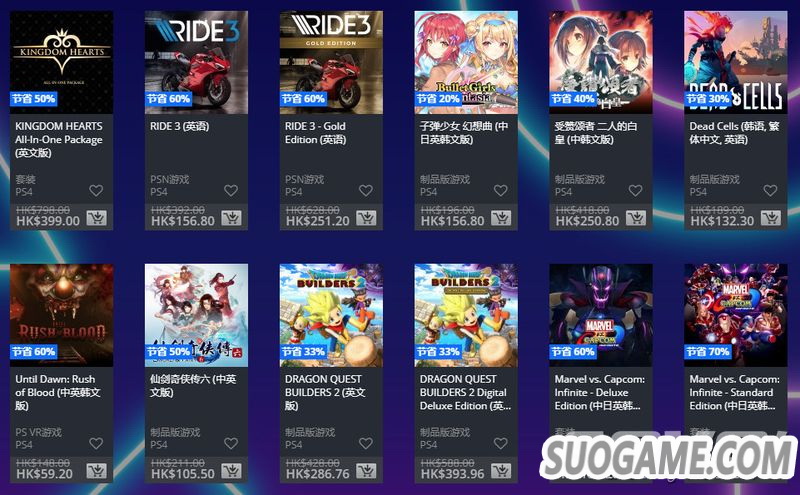
Task: Open Marvel vs. Capcom Standard Edition cover art
Action: [736, 315]
